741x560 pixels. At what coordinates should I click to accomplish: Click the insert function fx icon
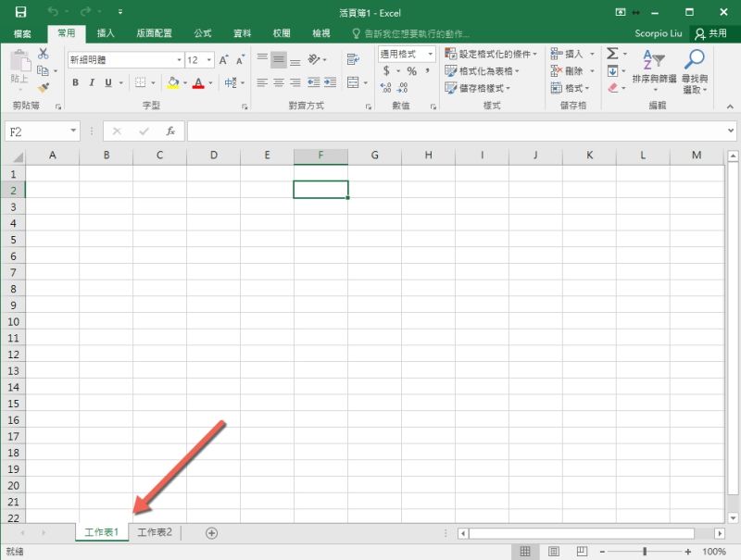pyautogui.click(x=170, y=131)
